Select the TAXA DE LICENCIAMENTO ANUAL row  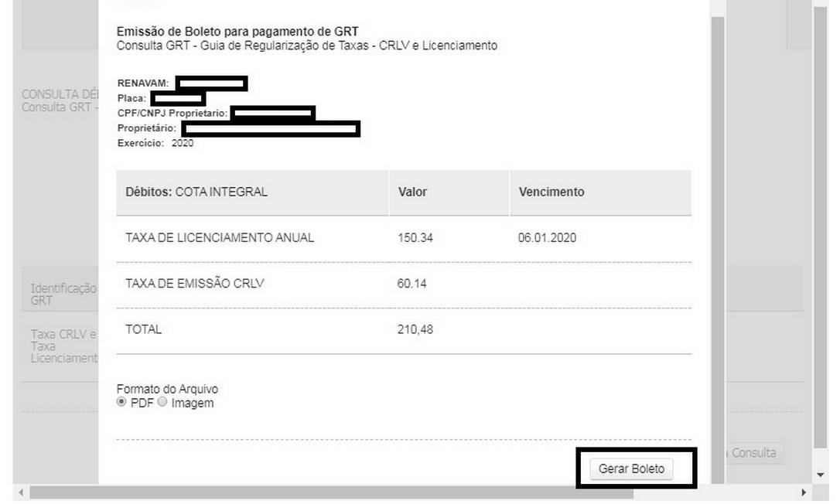220,238
